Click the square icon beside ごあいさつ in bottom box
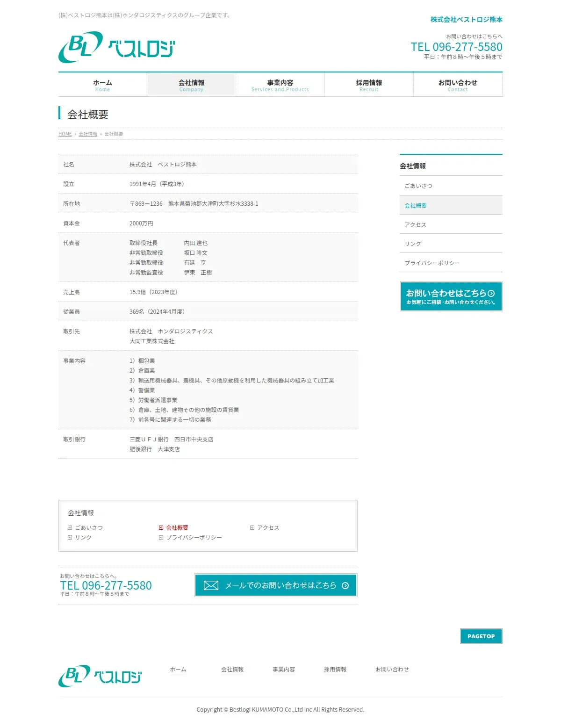Viewport: 561px width, 728px height. [70, 527]
